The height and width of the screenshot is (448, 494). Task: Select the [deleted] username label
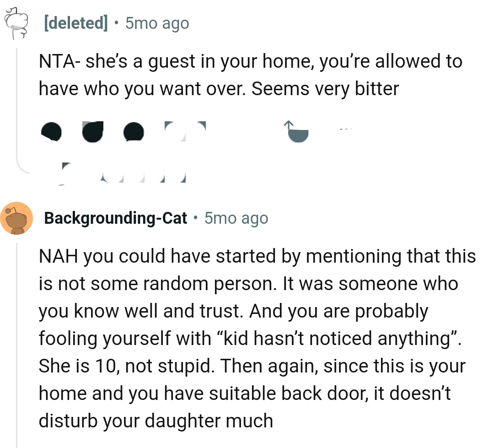75,23
